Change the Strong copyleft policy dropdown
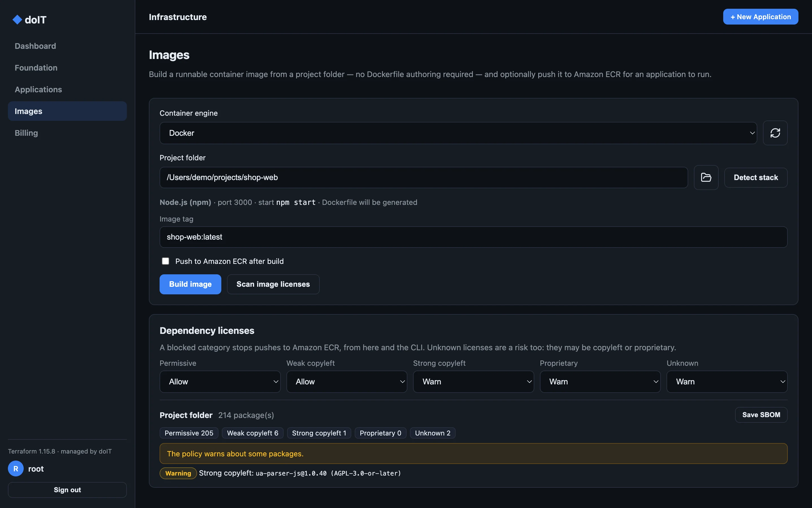The image size is (812, 508). click(x=473, y=382)
